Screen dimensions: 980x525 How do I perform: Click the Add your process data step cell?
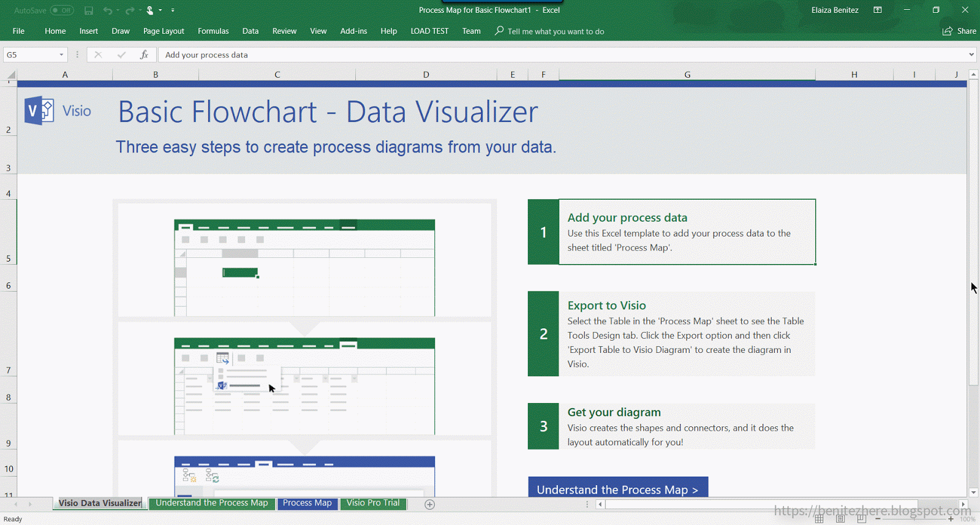[687, 232]
